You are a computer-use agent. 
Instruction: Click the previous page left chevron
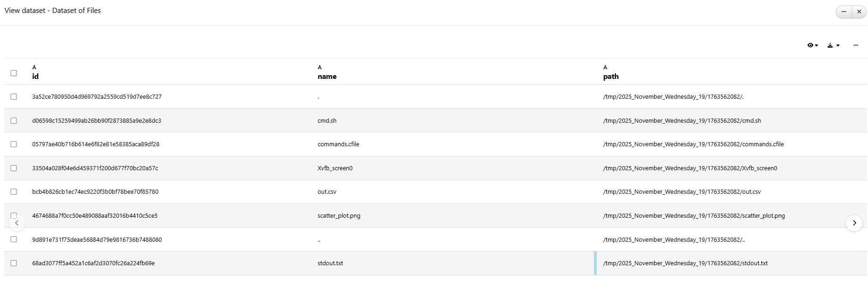click(x=17, y=223)
